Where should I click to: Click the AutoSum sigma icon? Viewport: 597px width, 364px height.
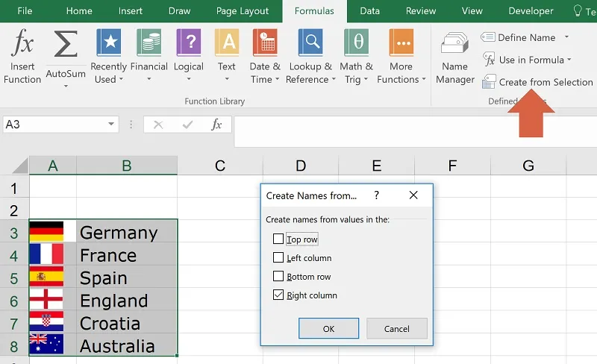click(x=66, y=46)
